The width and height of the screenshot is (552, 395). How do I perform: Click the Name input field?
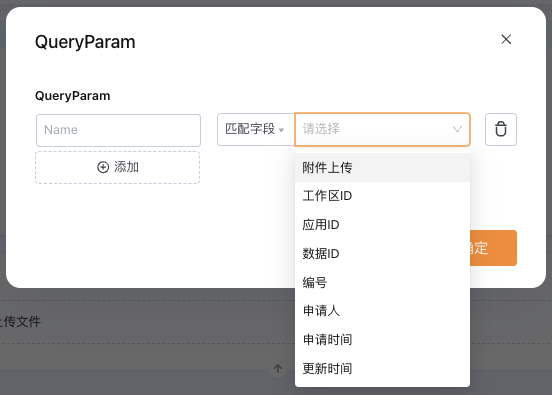pos(118,130)
